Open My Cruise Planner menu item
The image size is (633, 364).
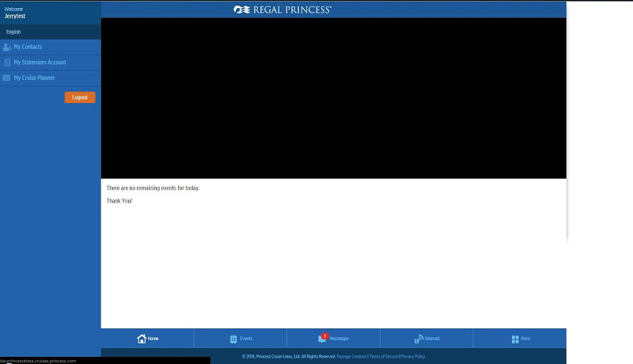(51, 78)
